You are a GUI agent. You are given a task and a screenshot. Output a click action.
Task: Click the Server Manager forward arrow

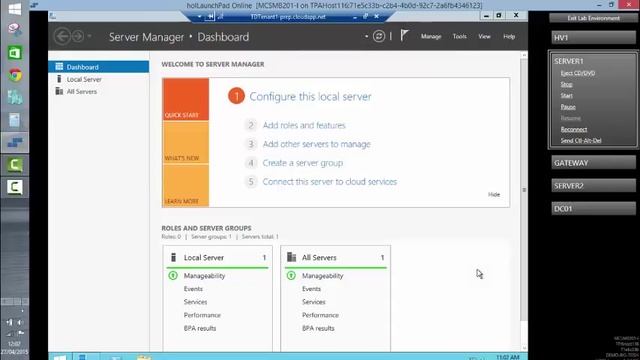coord(78,36)
